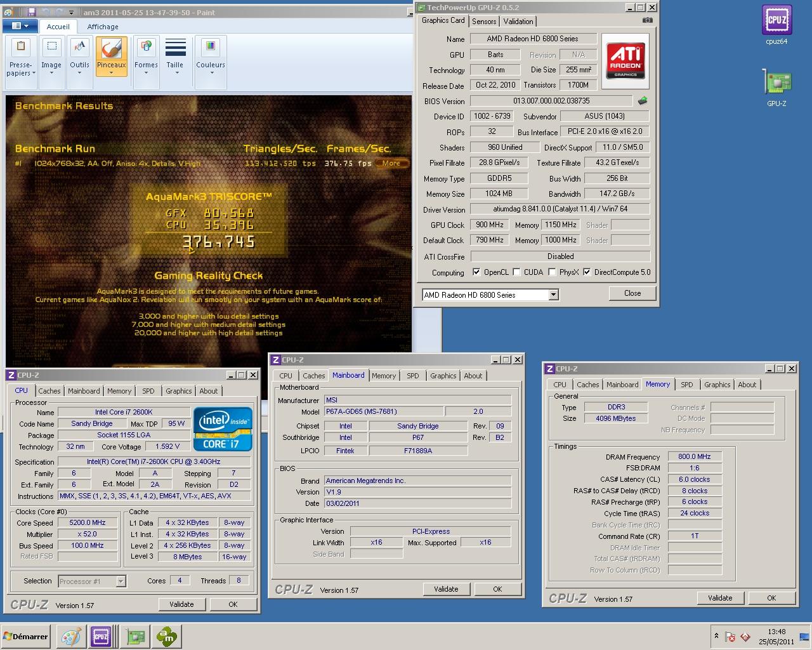Expand the Pinceaux brushes dropdown arrow
812x650 pixels.
click(111, 72)
